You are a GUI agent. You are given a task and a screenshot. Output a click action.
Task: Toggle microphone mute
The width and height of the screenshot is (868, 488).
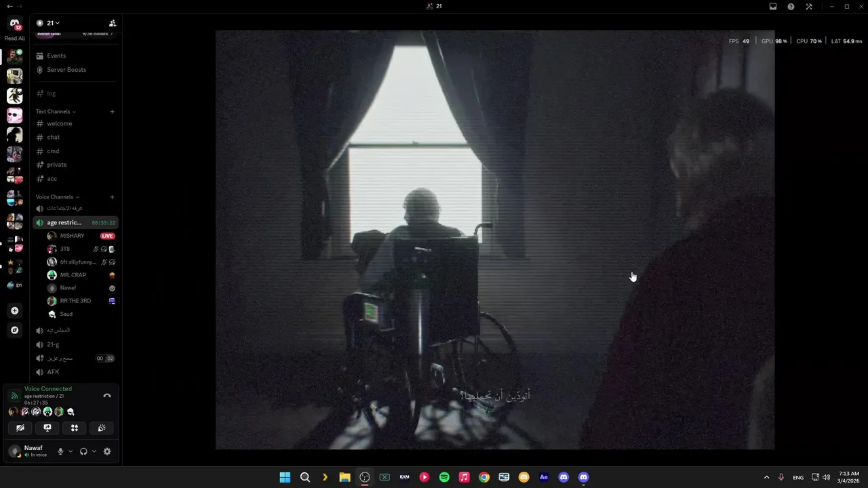coord(60,451)
